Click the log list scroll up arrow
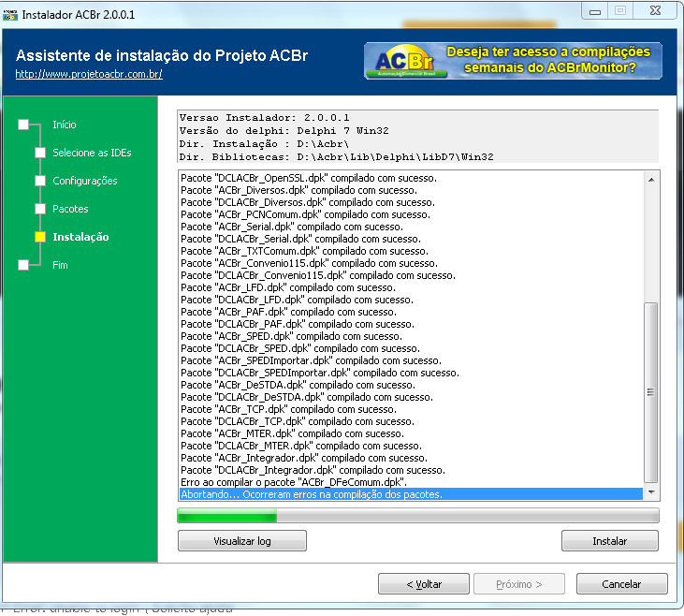Viewport: 684px width, 616px height. (x=651, y=180)
